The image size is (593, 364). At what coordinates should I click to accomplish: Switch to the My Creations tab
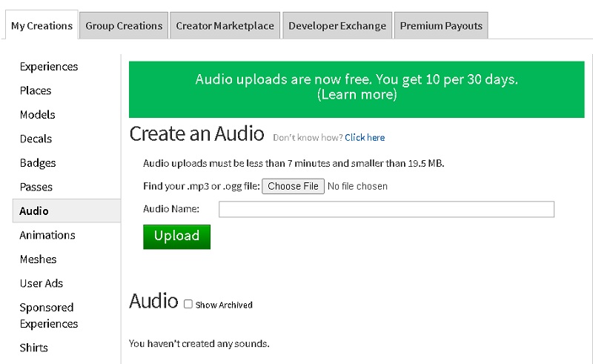pos(42,25)
